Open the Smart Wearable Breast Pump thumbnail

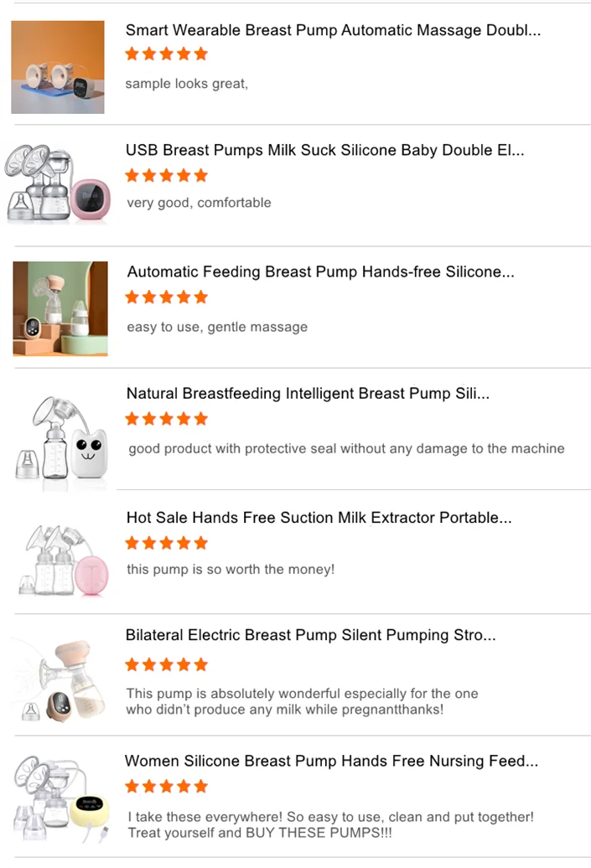coord(58,67)
